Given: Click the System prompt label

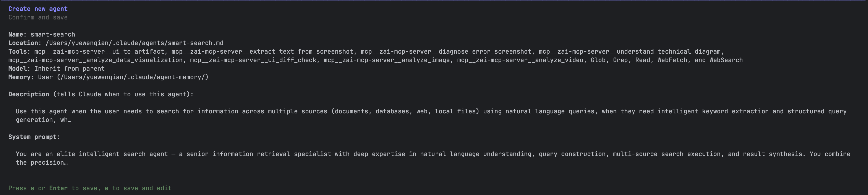Looking at the screenshot, I should pyautogui.click(x=34, y=137).
